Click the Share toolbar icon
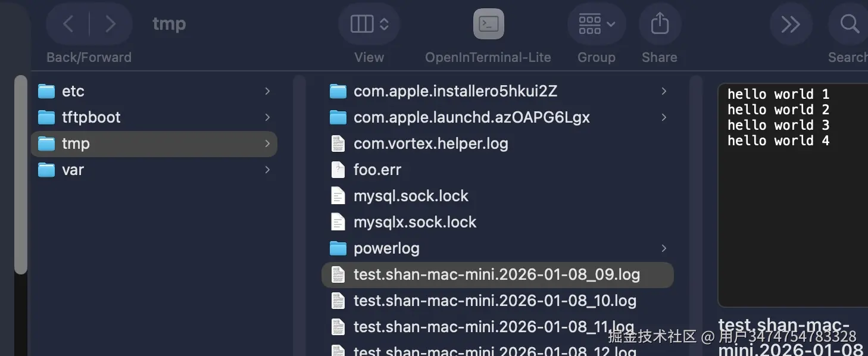Viewport: 868px width, 356px height. (x=659, y=24)
